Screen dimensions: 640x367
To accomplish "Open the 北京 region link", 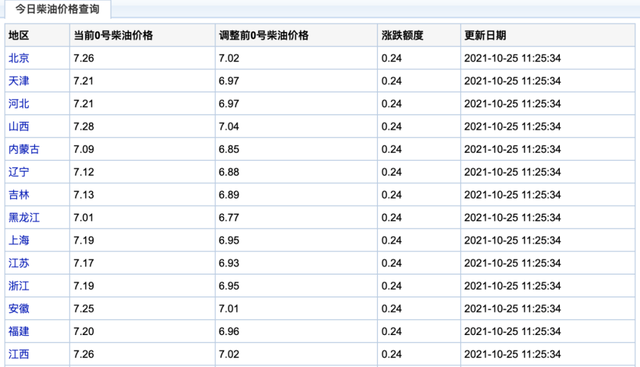I will (19, 58).
